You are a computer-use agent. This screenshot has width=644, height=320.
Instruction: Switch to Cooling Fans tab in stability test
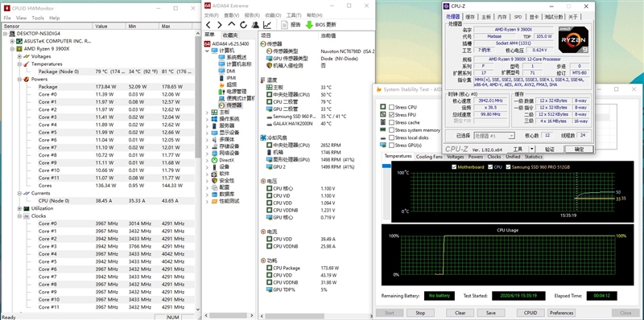pyautogui.click(x=429, y=157)
